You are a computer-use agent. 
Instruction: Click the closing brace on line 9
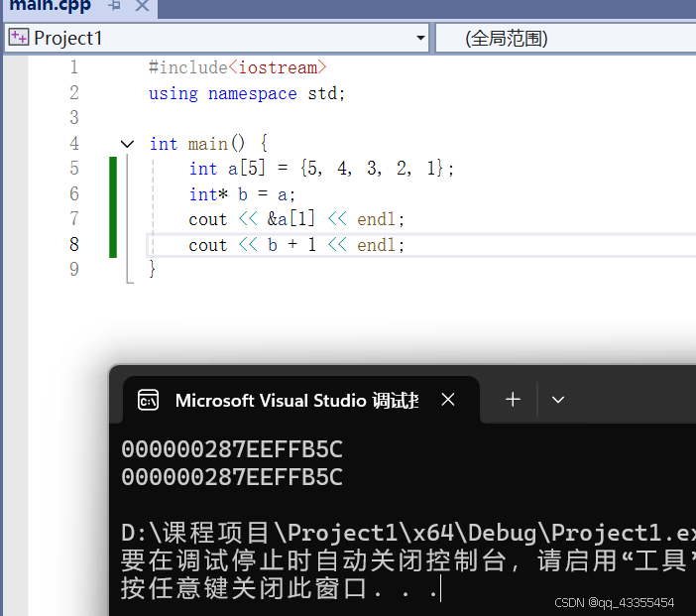click(153, 269)
